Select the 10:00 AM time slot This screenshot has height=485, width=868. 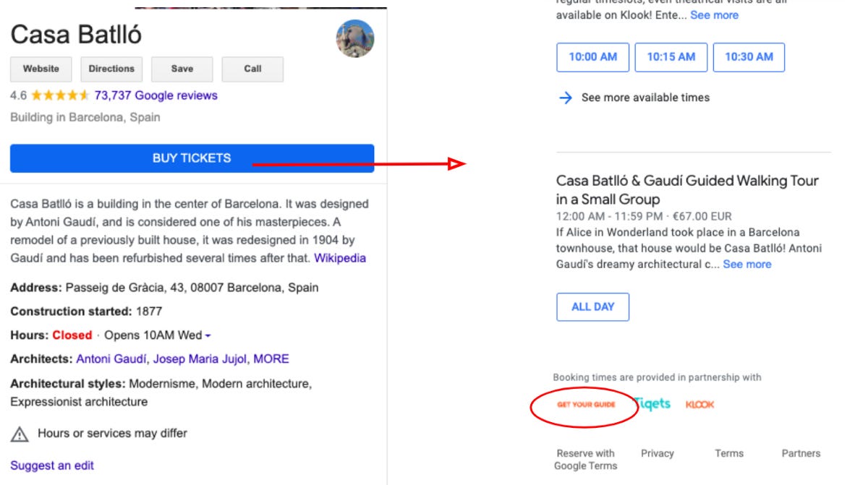(593, 57)
